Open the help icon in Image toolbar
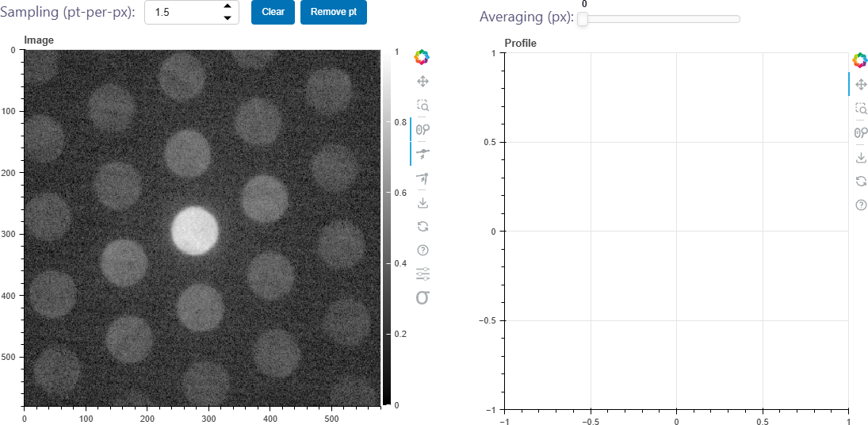The image size is (868, 425). tap(423, 250)
